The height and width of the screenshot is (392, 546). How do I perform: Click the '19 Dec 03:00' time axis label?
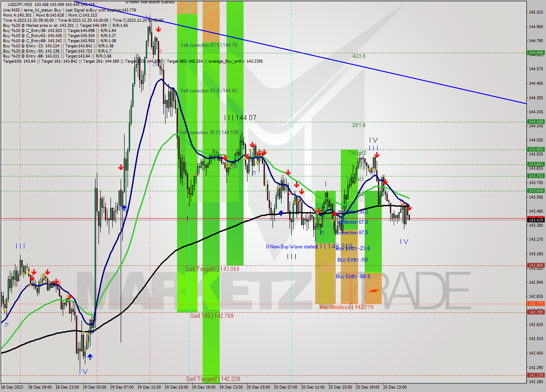tap(95, 387)
